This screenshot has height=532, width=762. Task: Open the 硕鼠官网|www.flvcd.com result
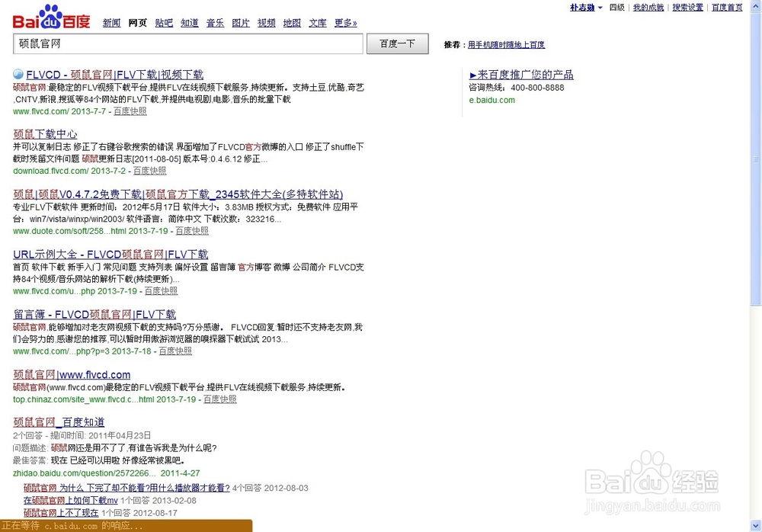(x=72, y=375)
